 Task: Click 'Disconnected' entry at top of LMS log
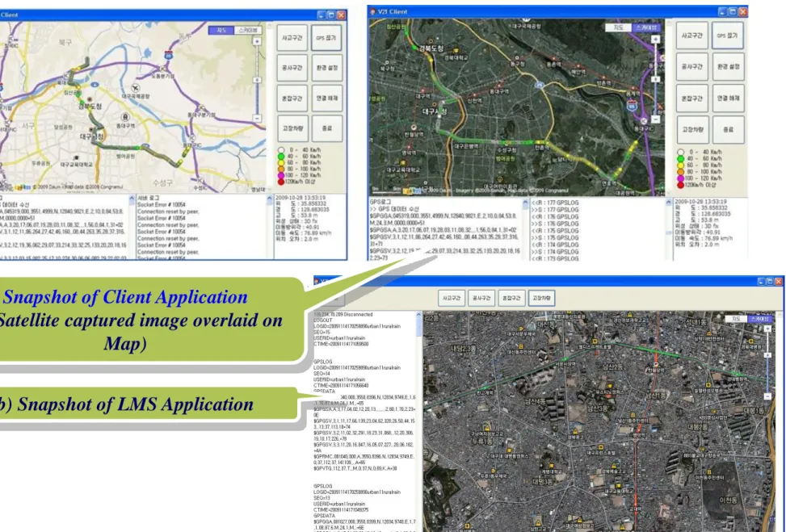tap(343, 315)
